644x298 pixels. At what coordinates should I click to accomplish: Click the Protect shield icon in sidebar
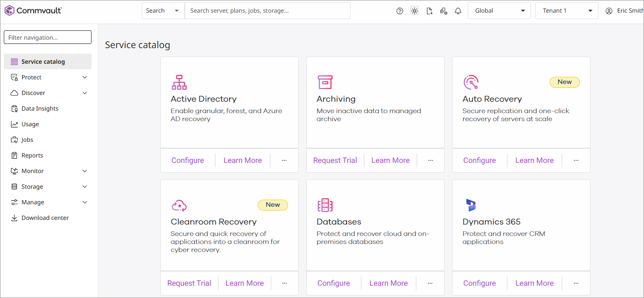point(14,77)
